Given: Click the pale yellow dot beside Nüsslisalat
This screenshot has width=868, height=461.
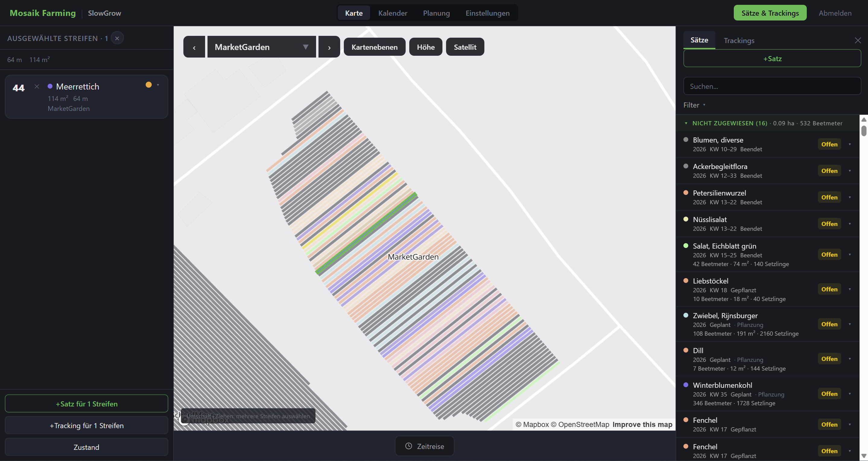Looking at the screenshot, I should coord(686,219).
